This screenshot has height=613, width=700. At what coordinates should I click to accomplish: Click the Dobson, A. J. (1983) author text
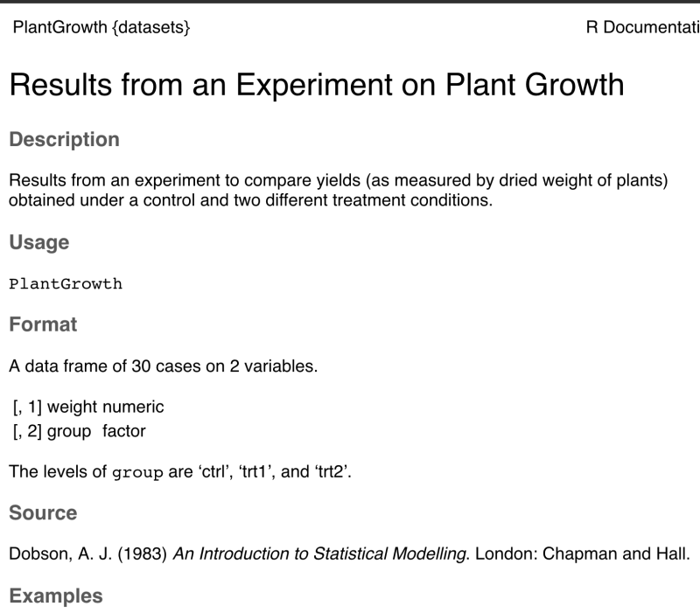point(87,554)
